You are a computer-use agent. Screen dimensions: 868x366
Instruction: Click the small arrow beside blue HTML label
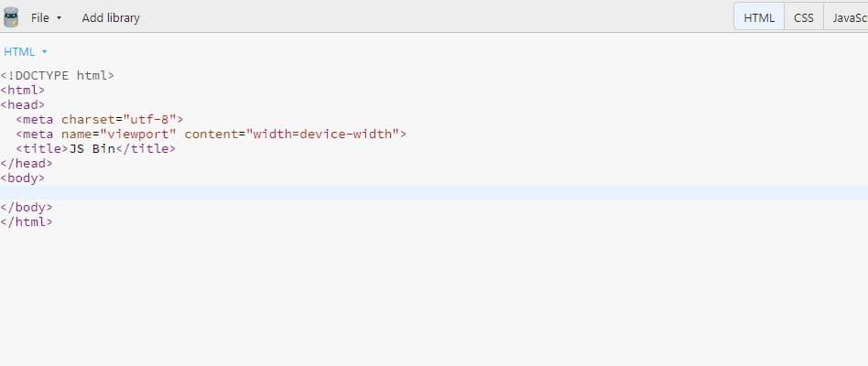tap(44, 52)
